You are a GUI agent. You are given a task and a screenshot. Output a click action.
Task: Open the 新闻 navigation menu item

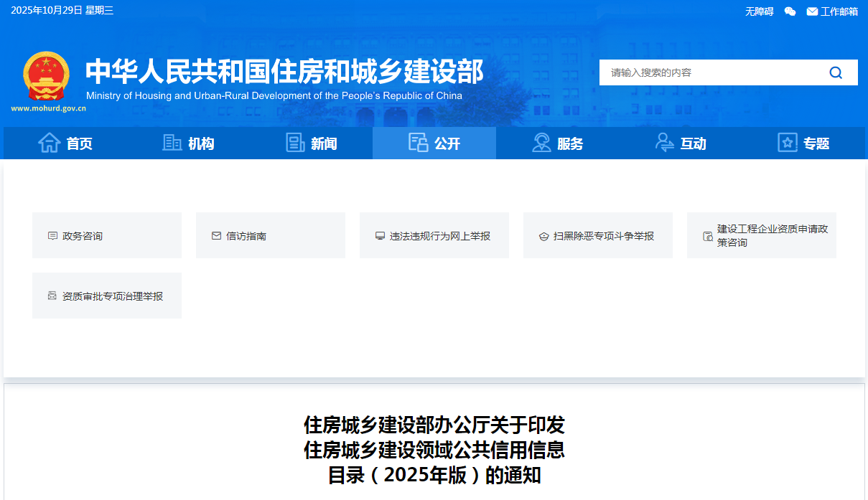323,143
